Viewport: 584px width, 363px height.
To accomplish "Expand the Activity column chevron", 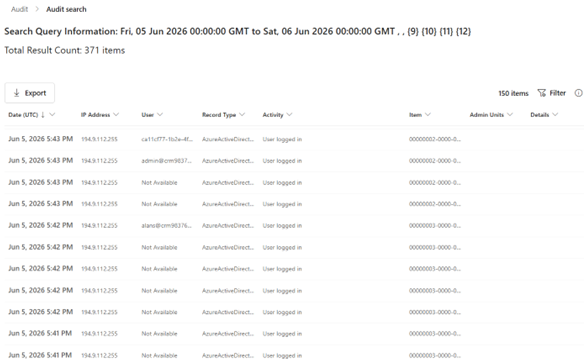I will 289,115.
